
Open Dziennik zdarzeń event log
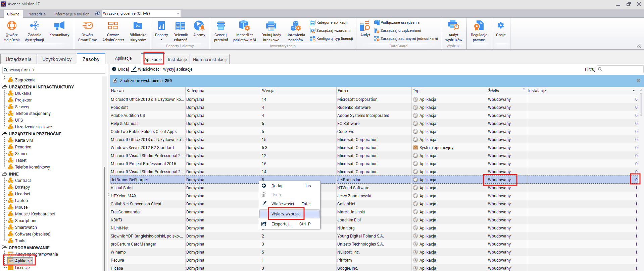181,31
